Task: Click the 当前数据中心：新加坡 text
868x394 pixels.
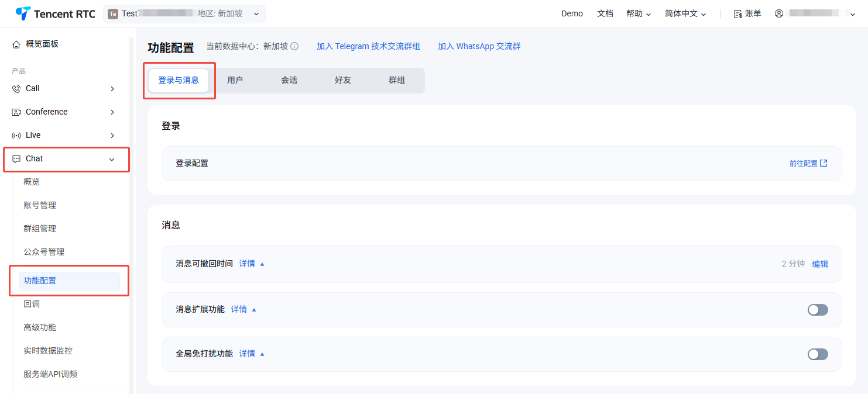Action: point(247,46)
